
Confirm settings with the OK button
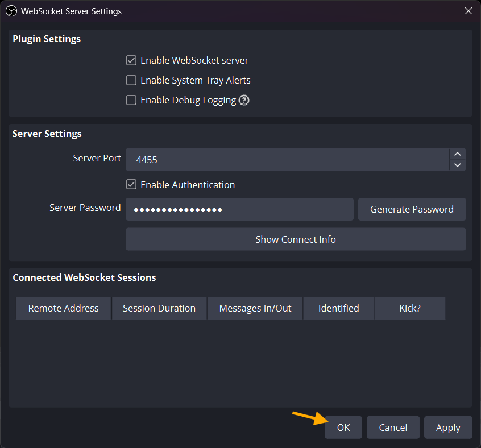click(x=343, y=428)
